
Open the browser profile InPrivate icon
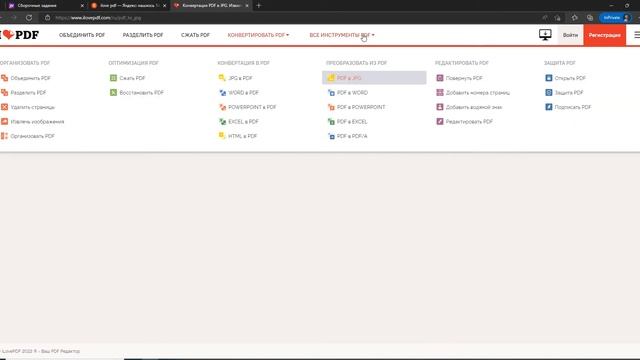point(616,18)
